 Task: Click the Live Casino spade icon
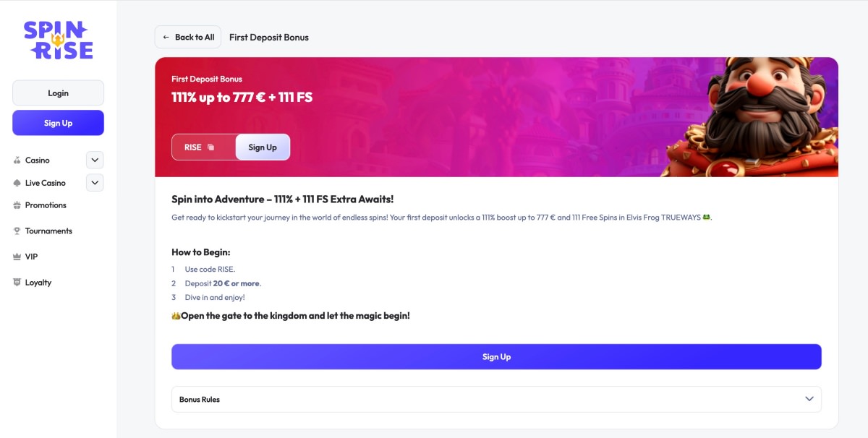[x=17, y=184]
